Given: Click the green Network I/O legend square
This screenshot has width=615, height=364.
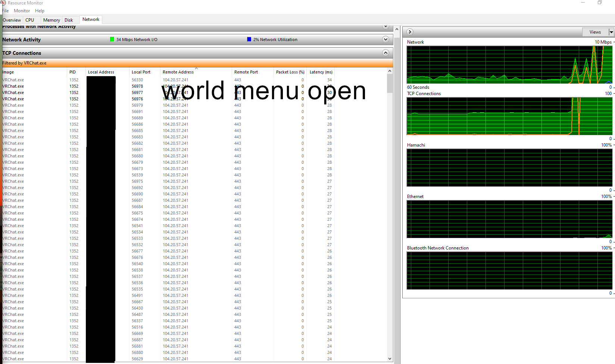Looking at the screenshot, I should (112, 39).
